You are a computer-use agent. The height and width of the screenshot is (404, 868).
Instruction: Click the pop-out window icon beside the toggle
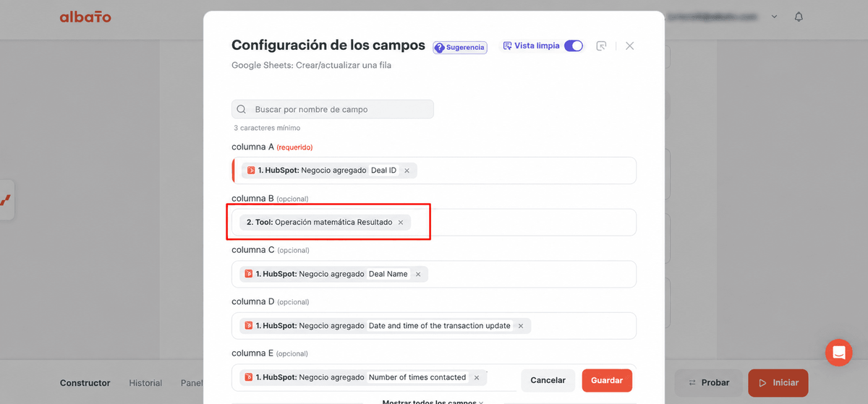pos(601,46)
